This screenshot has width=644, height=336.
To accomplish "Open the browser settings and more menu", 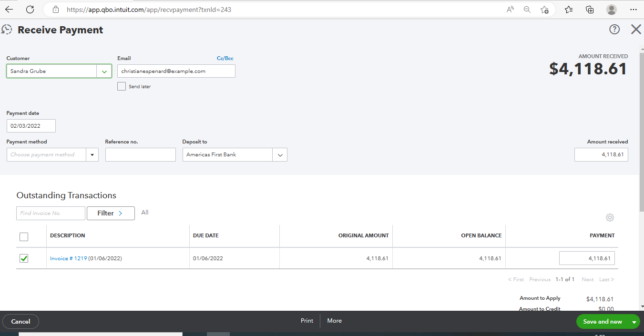I will tap(633, 9).
